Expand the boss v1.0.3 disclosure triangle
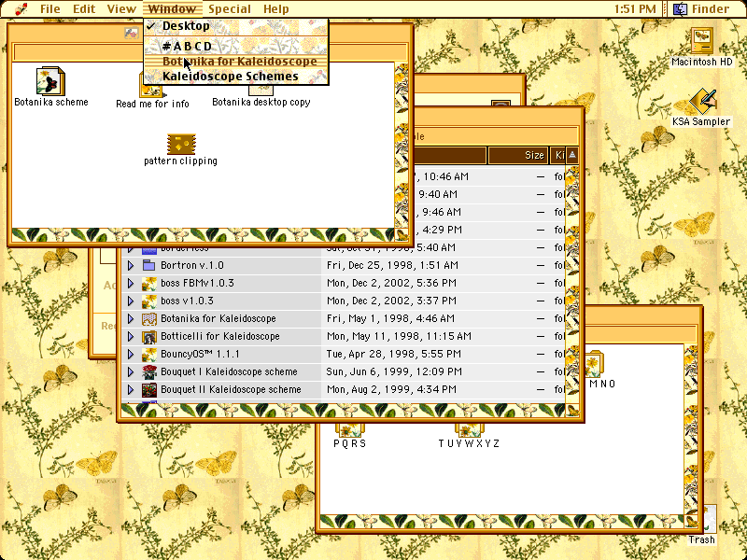747x560 pixels. click(131, 301)
